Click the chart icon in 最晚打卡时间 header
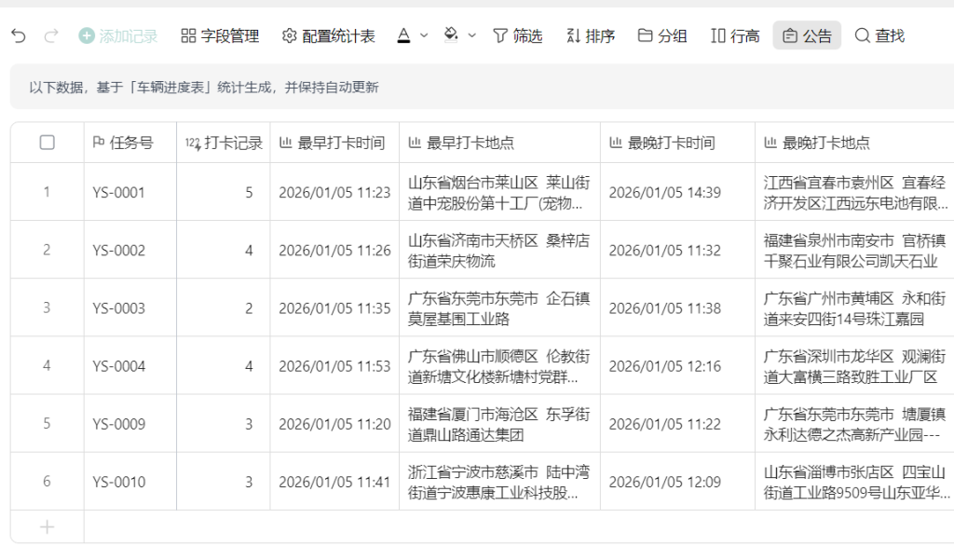Screen dimensions: 954x560 (616, 143)
